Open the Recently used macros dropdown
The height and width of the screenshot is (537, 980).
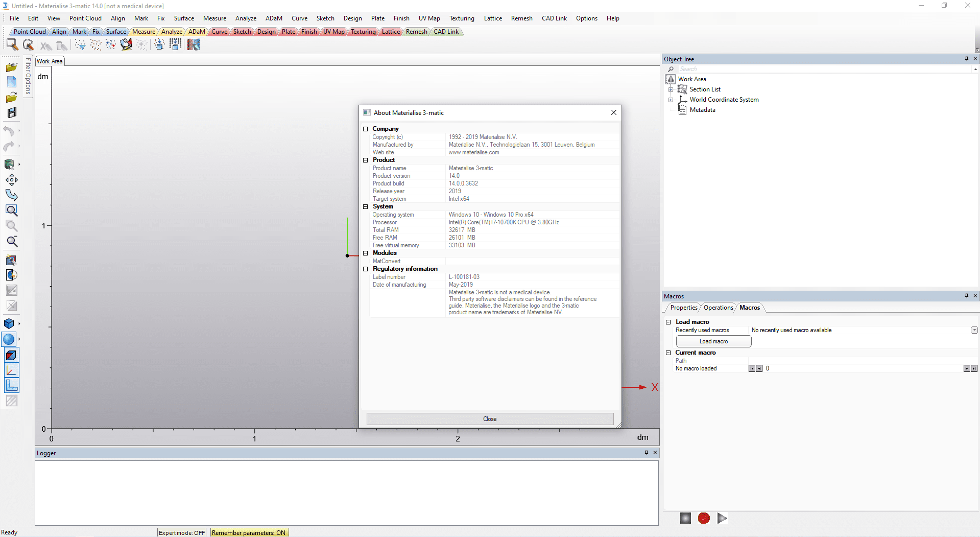(x=974, y=330)
